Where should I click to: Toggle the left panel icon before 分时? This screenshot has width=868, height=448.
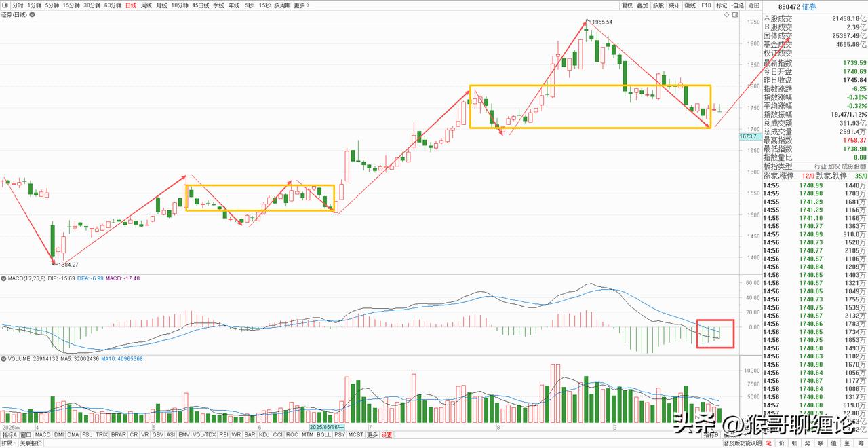tap(5, 5)
